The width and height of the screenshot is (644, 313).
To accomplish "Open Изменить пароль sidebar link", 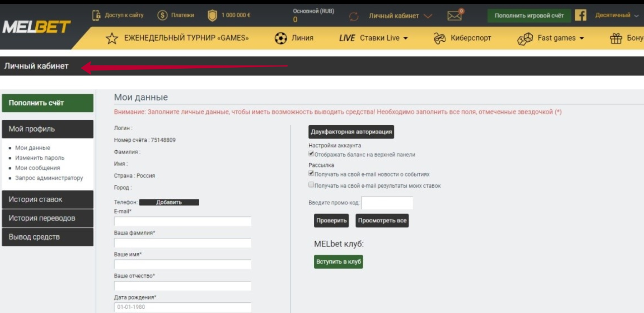I will (40, 158).
